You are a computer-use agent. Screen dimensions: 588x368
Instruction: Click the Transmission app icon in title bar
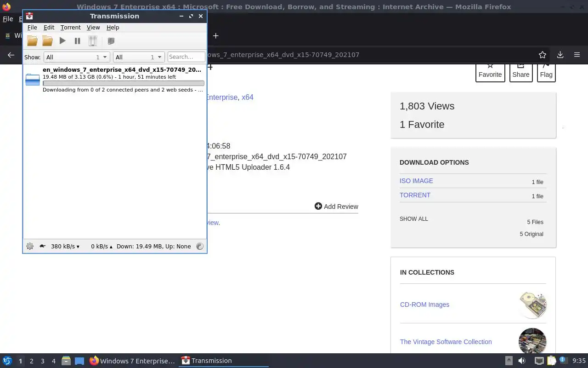click(29, 16)
